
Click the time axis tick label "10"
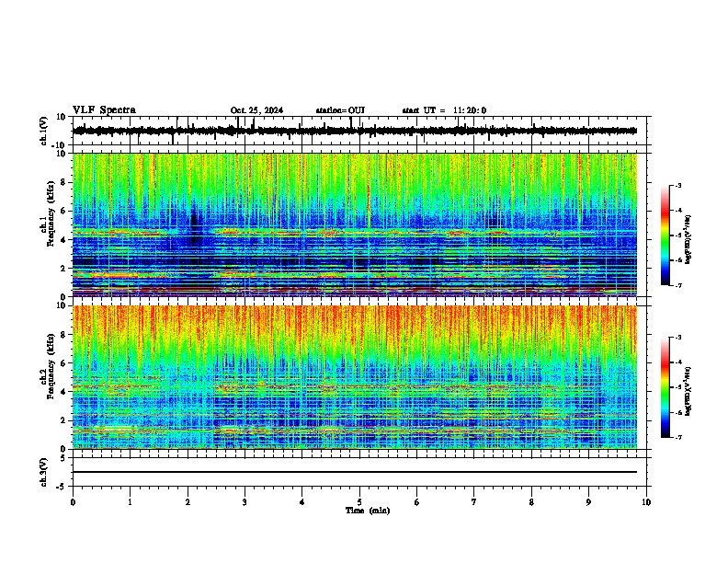tap(646, 502)
